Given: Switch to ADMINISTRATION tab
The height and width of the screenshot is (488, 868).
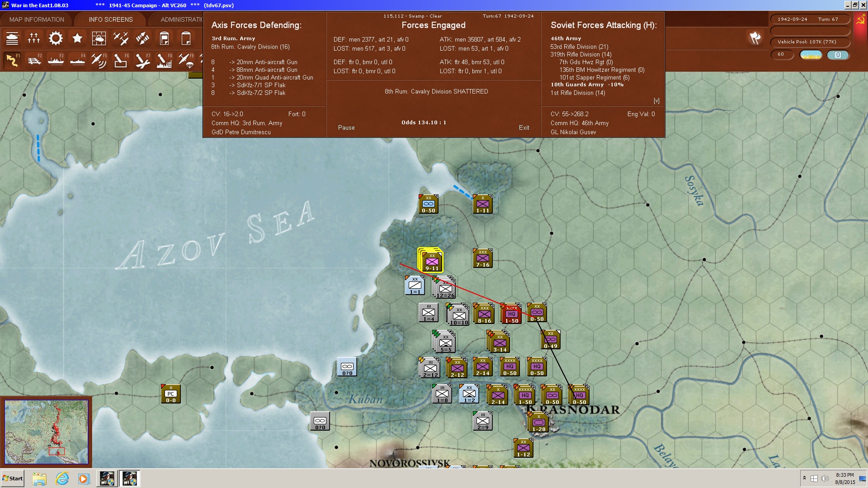Looking at the screenshot, I should point(182,19).
